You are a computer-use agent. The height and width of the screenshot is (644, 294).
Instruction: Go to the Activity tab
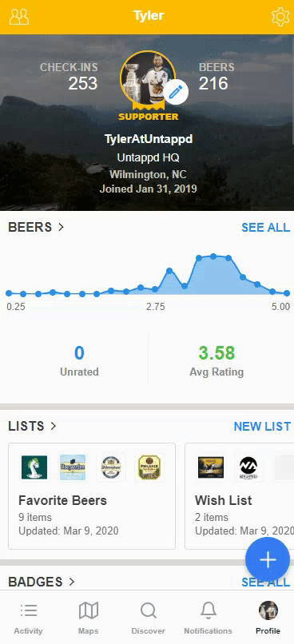pos(28,618)
